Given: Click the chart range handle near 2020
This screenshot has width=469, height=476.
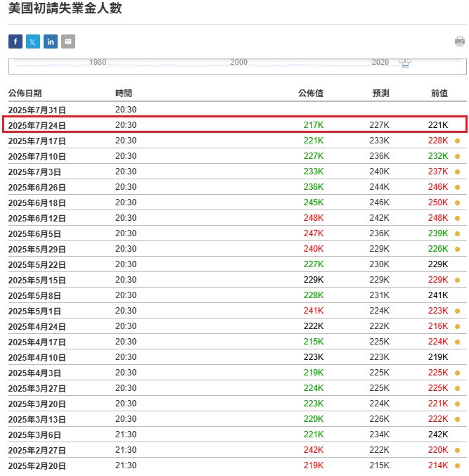Looking at the screenshot, I should tap(404, 63).
